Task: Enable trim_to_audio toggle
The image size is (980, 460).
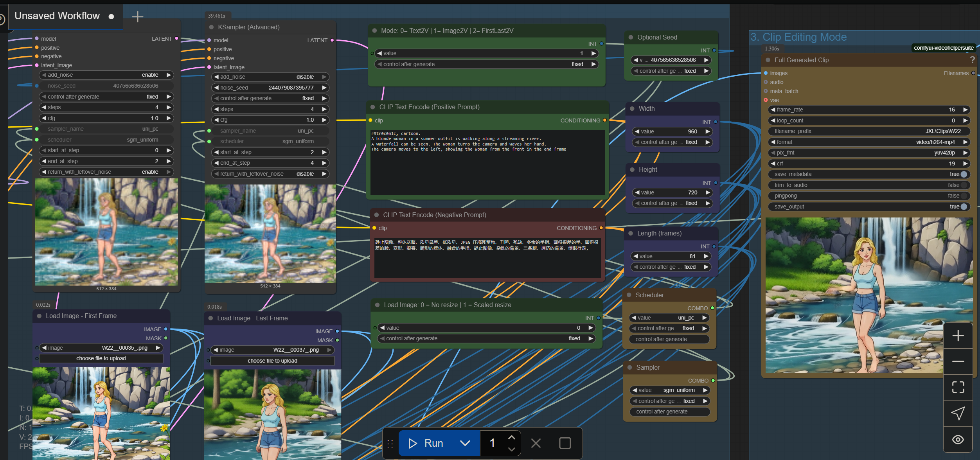Action: pyautogui.click(x=964, y=185)
